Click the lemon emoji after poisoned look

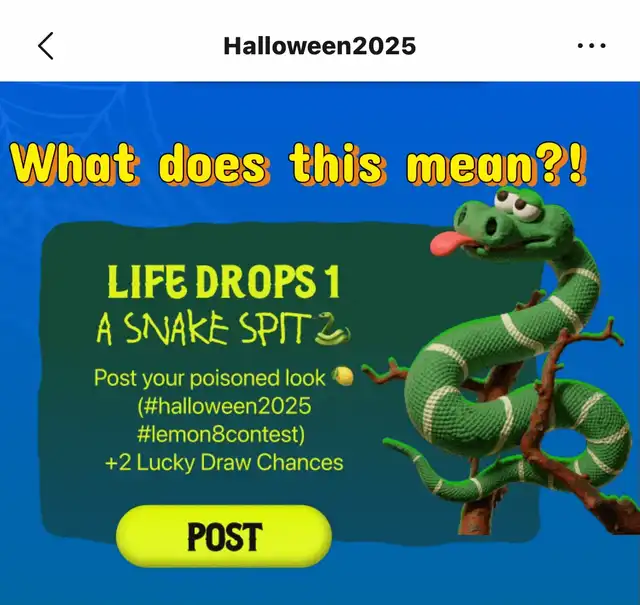coord(342,376)
